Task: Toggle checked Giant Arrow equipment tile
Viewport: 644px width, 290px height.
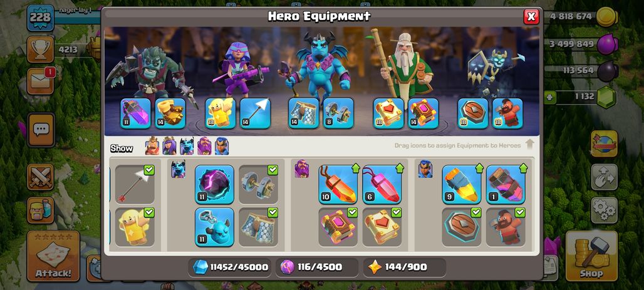Action: [135, 184]
